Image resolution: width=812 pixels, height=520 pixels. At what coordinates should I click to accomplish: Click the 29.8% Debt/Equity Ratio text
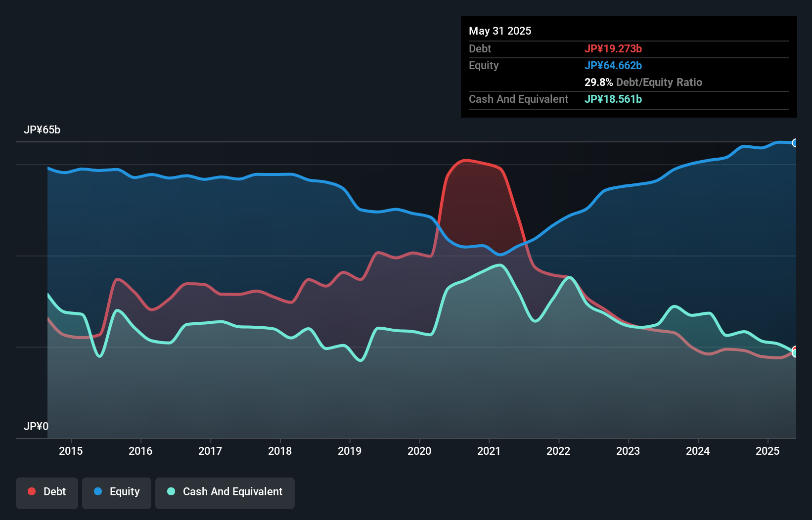pyautogui.click(x=643, y=82)
